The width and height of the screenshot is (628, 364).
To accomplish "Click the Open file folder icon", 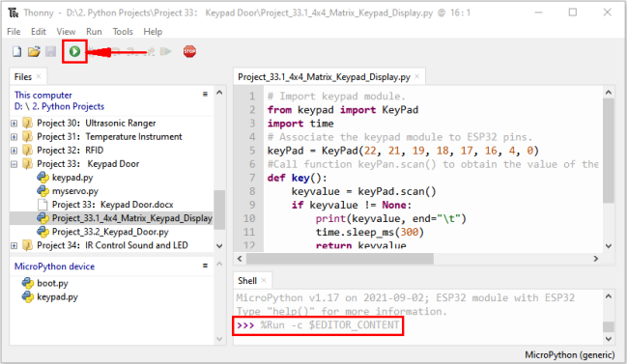I will tap(34, 52).
